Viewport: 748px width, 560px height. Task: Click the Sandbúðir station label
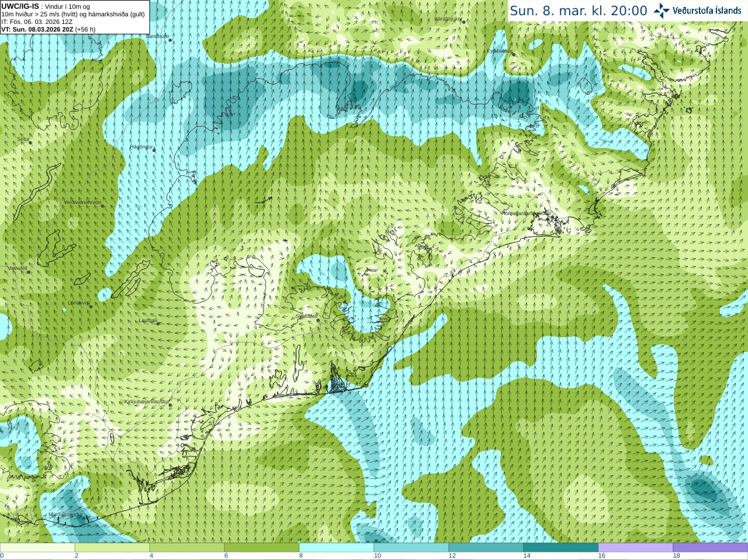tap(157, 36)
